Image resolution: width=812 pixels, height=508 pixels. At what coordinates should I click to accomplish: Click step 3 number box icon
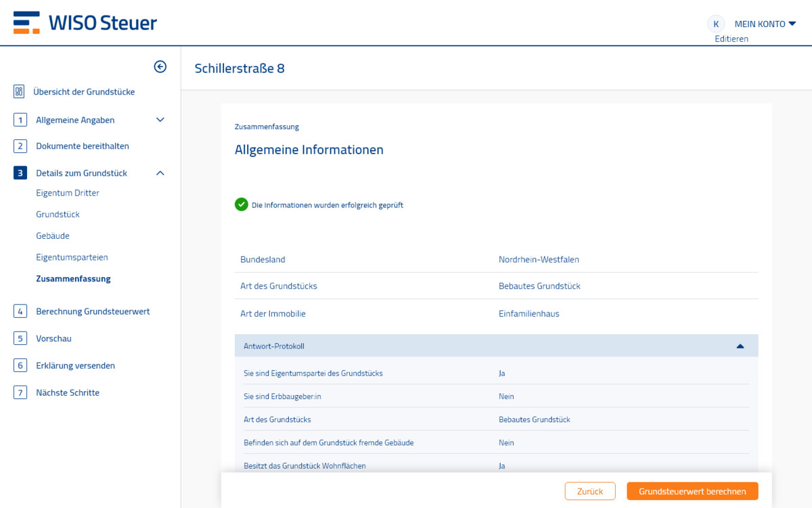pos(20,173)
